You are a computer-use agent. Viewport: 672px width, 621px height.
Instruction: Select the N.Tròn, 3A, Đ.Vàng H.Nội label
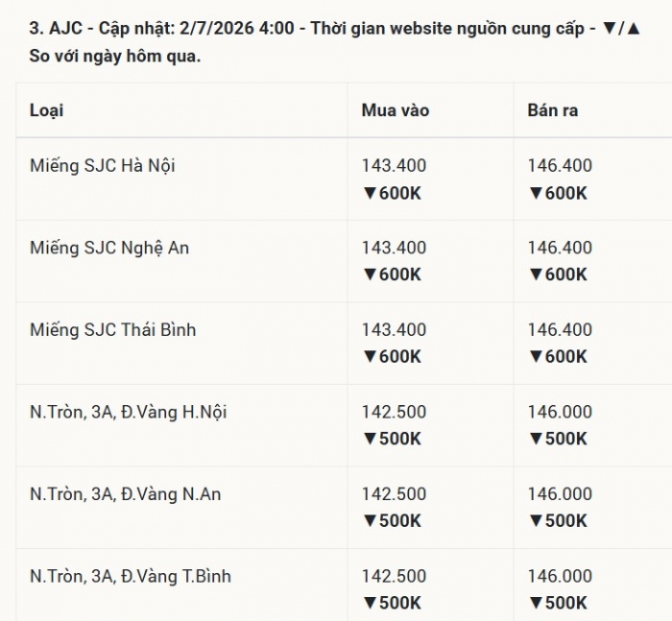point(128,413)
